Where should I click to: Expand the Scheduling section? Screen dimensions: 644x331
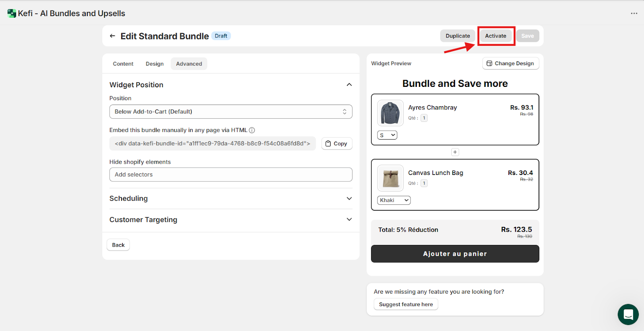(x=349, y=199)
